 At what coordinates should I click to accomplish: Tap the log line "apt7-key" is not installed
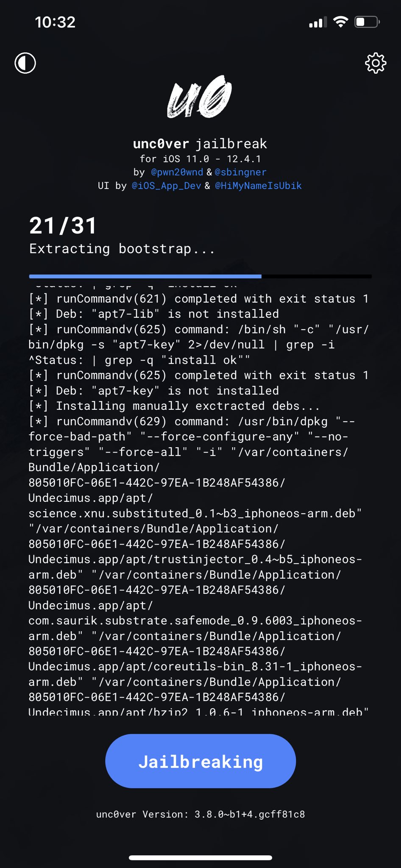[154, 391]
